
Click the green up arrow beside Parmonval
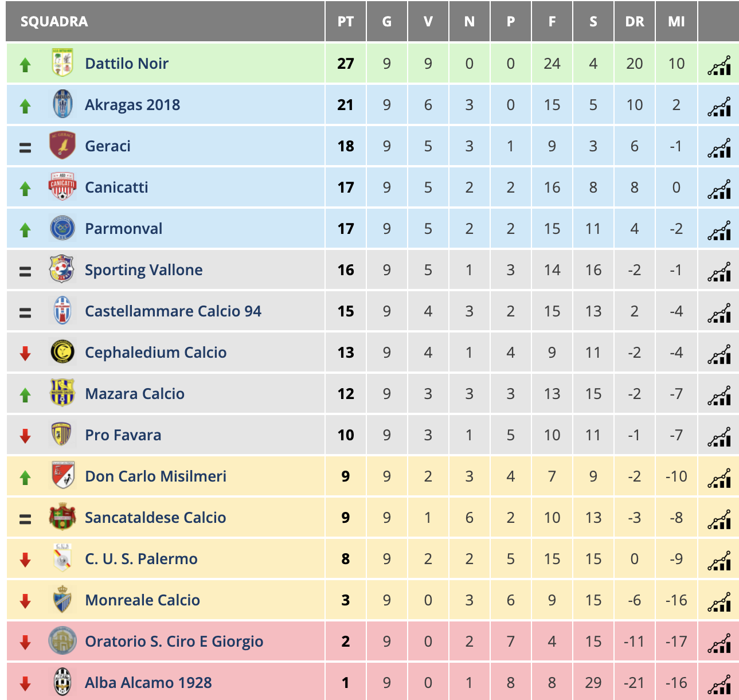click(x=25, y=230)
